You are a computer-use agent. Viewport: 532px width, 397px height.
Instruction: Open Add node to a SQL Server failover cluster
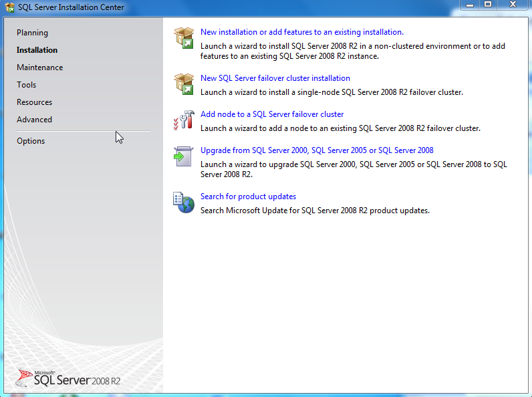[272, 114]
